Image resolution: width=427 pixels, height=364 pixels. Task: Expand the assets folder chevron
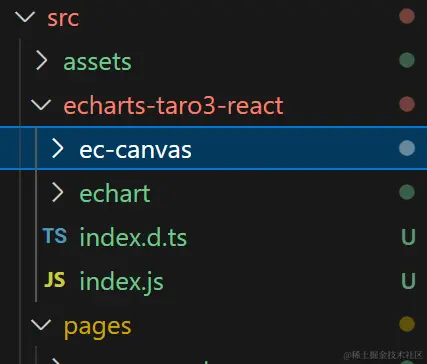[42, 60]
